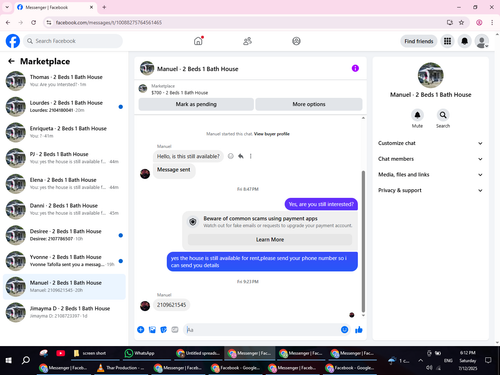Open Enriqueta - 2 Beds 1 Bath House chat
Screen dimensions: 500x375
[x=64, y=132]
